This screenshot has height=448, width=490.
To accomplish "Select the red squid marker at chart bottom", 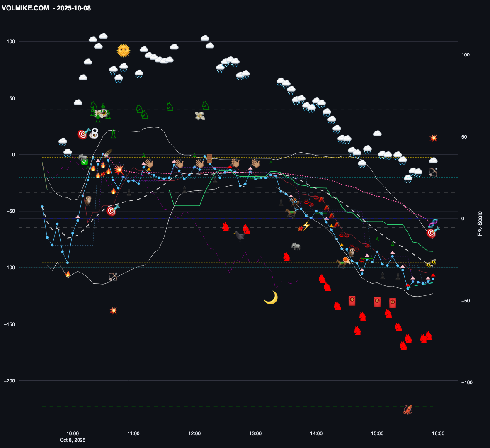I will (x=408, y=409).
